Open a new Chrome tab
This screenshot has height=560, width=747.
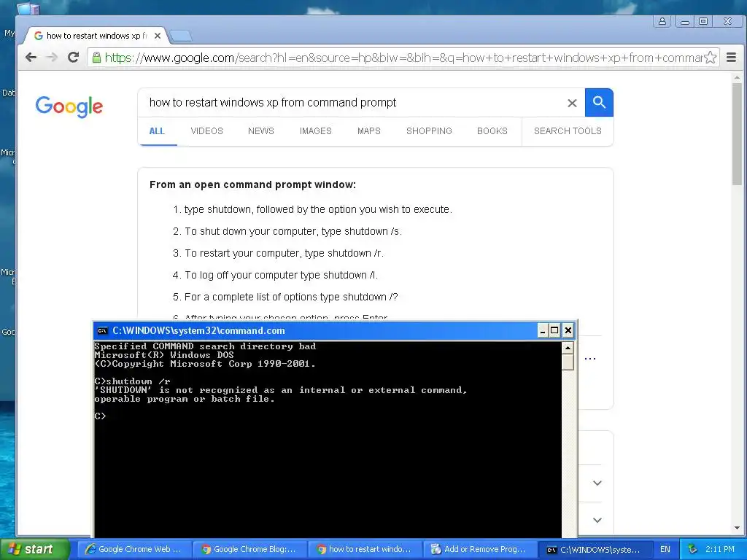tap(181, 35)
